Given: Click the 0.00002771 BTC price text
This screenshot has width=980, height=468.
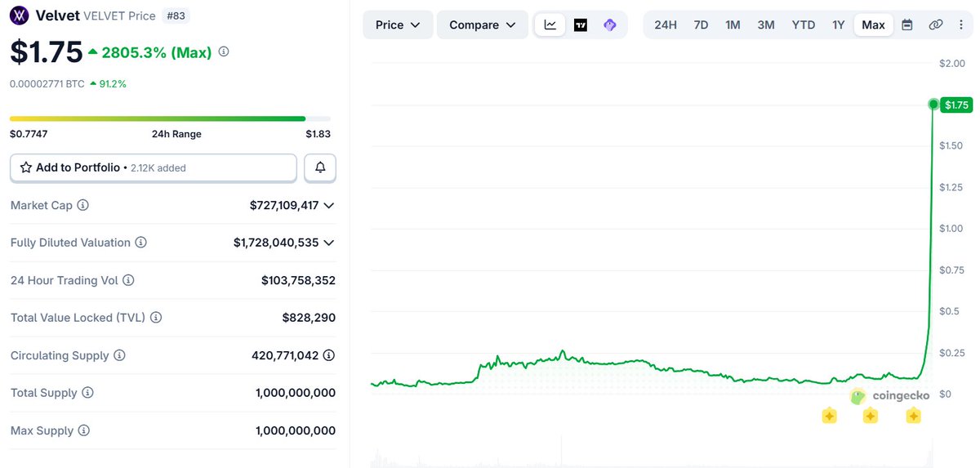Looking at the screenshot, I should (47, 83).
